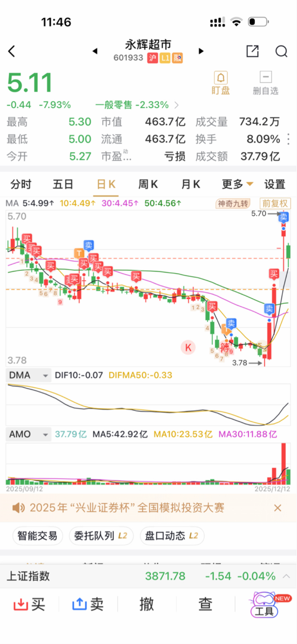Switch to the 分时 tab
Image resolution: width=297 pixels, height=644 pixels.
pyautogui.click(x=21, y=184)
